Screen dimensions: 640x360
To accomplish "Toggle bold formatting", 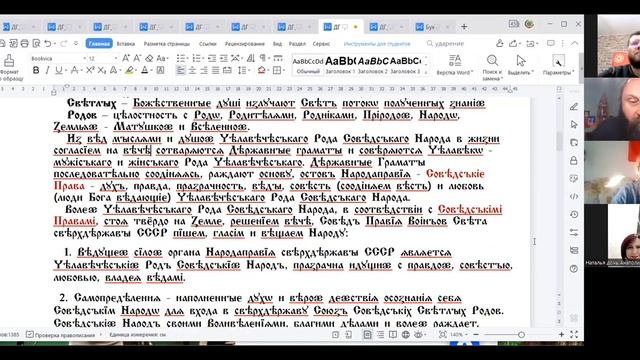I will 36,70.
